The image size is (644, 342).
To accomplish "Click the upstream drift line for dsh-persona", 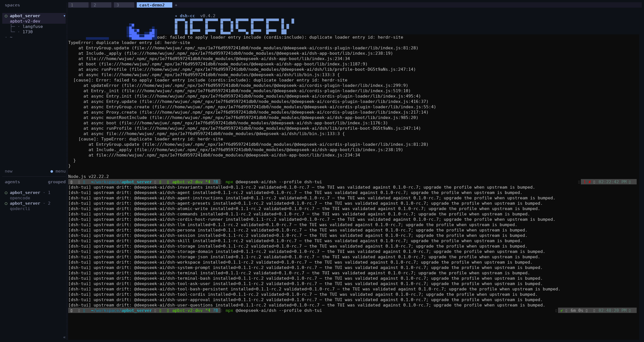I will tap(298, 230).
